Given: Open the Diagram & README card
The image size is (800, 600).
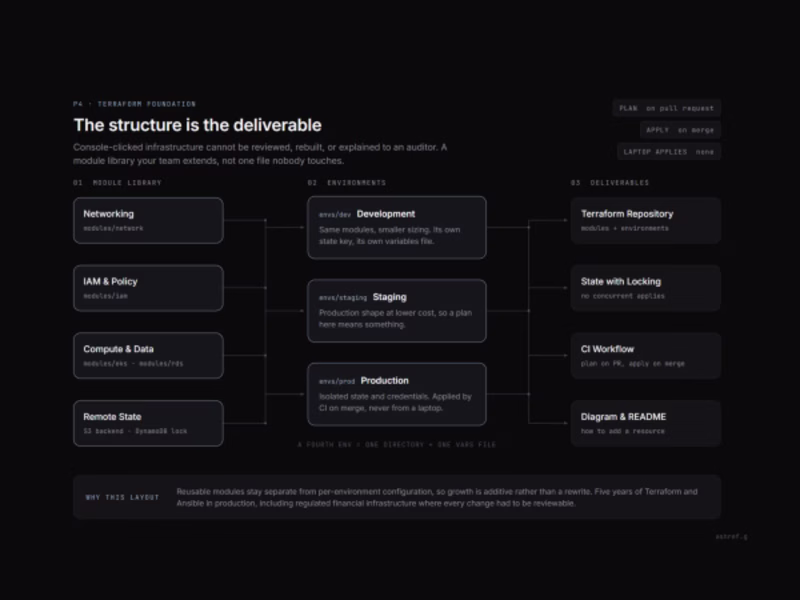Looking at the screenshot, I should coord(645,423).
